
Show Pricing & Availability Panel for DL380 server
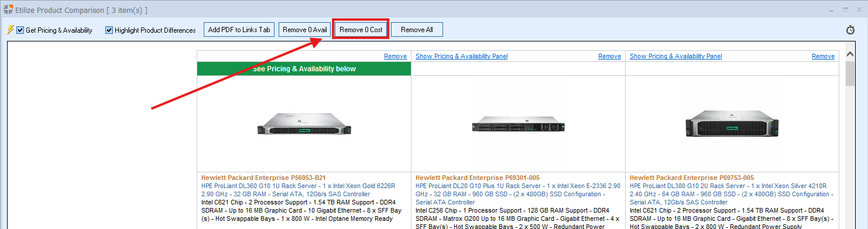675,56
